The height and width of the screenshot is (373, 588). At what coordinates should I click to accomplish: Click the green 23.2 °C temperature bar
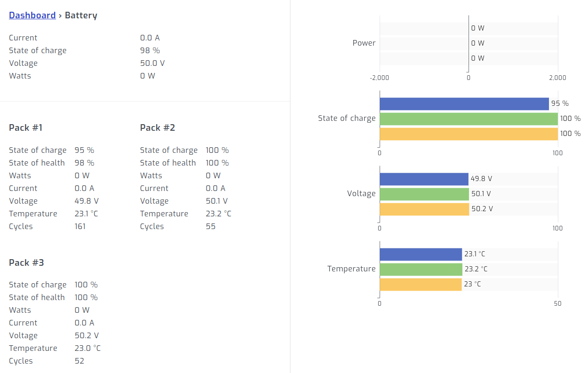(421, 270)
